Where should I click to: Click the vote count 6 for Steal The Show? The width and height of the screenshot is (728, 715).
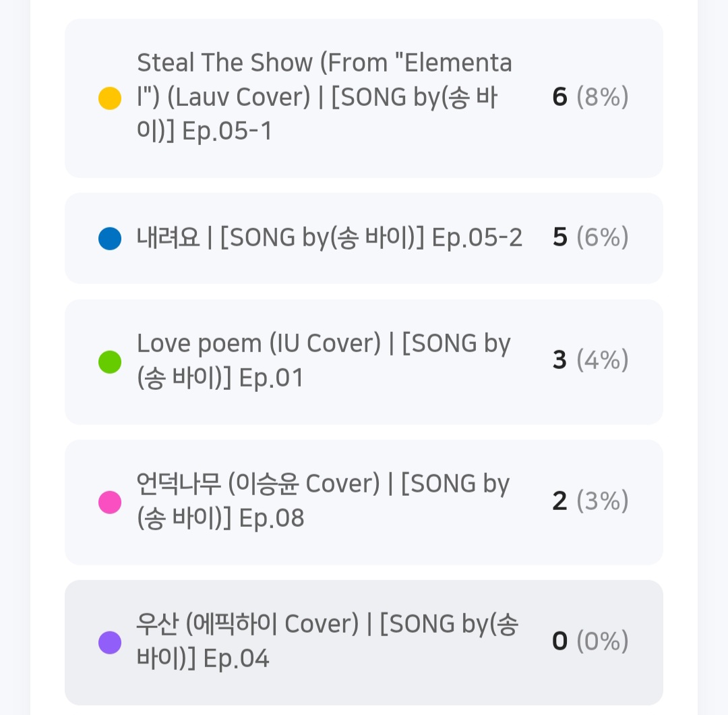559,97
